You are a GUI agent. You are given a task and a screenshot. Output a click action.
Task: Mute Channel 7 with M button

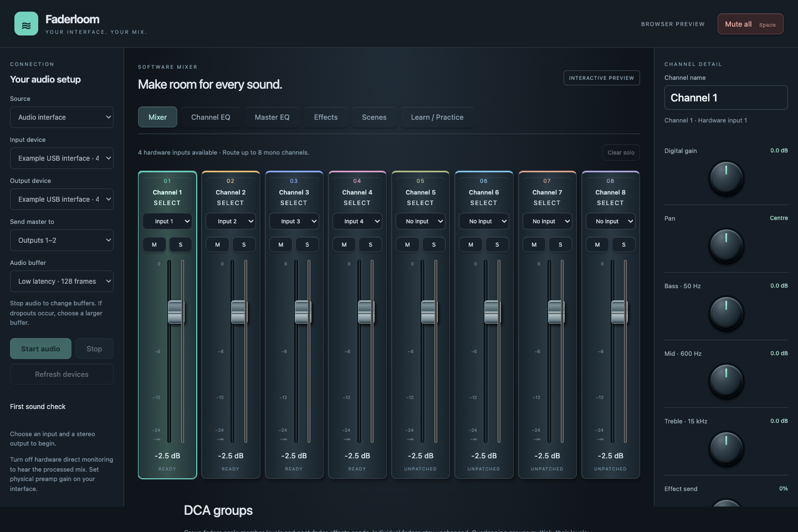click(x=534, y=244)
